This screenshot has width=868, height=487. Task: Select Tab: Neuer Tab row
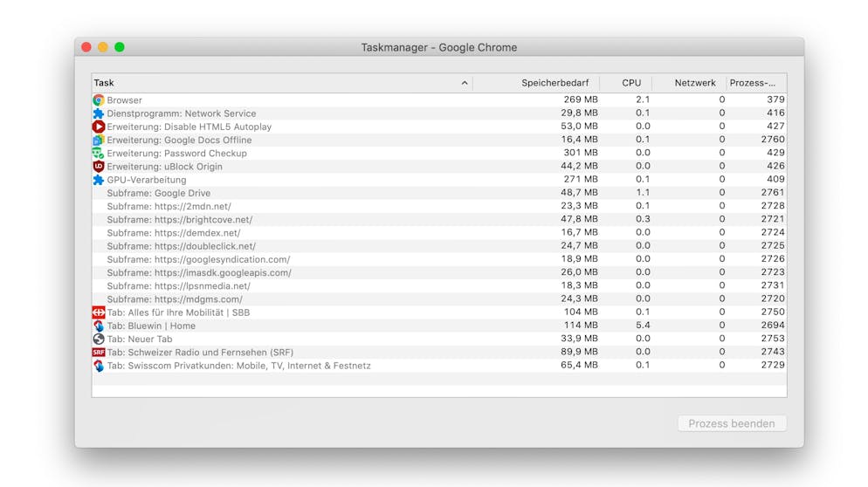click(x=439, y=340)
